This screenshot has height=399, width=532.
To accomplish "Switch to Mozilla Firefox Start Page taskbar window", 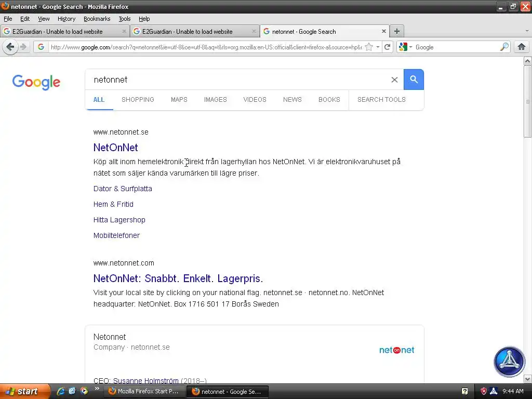I will (144, 392).
